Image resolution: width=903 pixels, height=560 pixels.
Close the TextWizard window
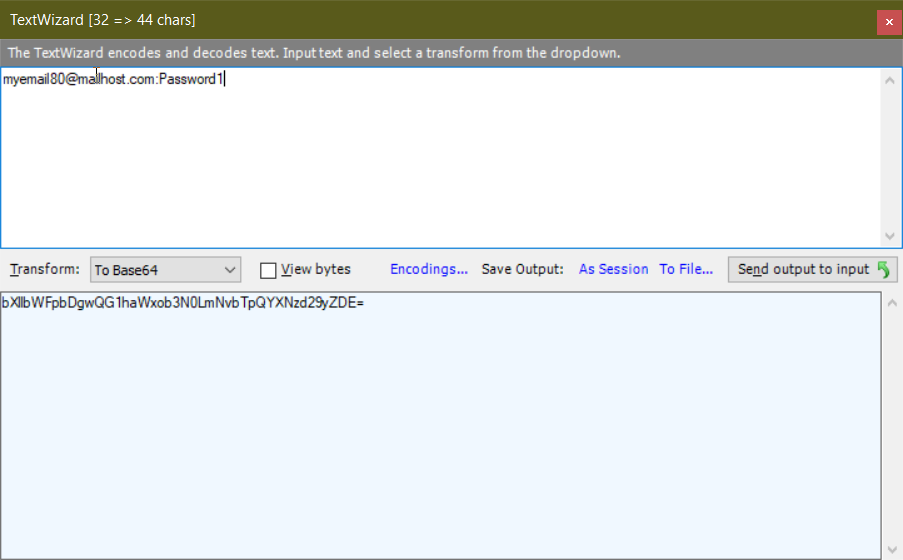click(x=889, y=22)
